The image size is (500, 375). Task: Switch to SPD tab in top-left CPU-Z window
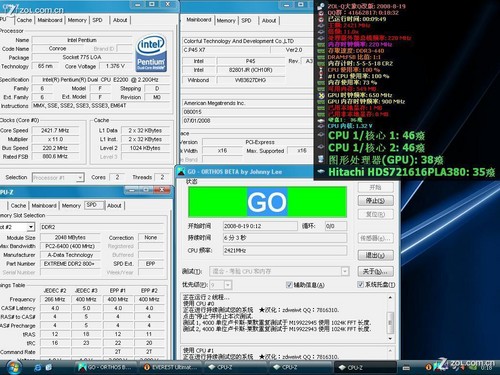click(97, 20)
